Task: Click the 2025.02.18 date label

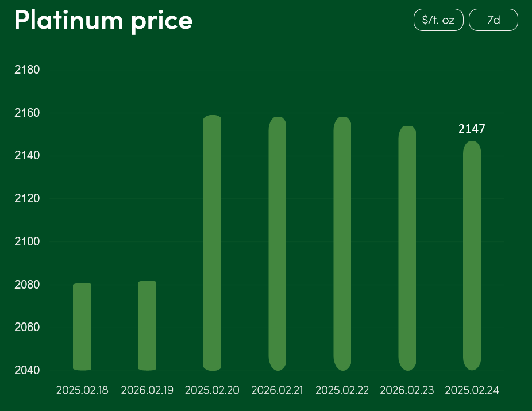Action: (x=82, y=390)
